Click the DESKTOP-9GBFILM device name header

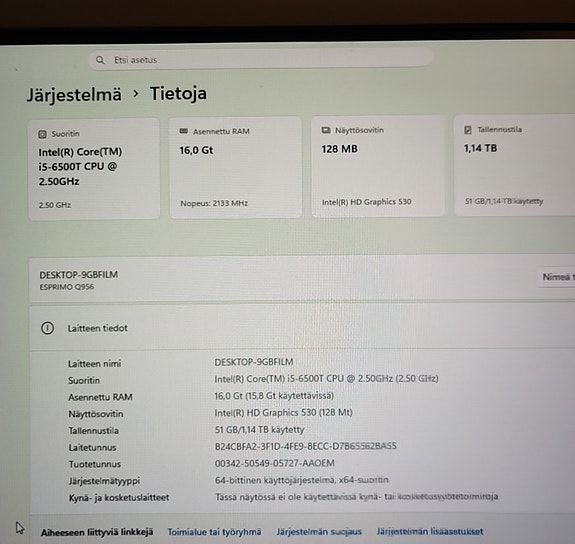pos(78,275)
